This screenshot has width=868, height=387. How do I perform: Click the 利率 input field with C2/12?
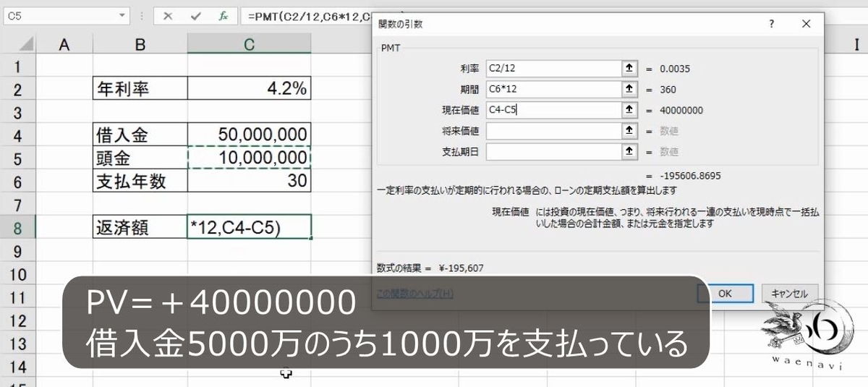tap(553, 68)
